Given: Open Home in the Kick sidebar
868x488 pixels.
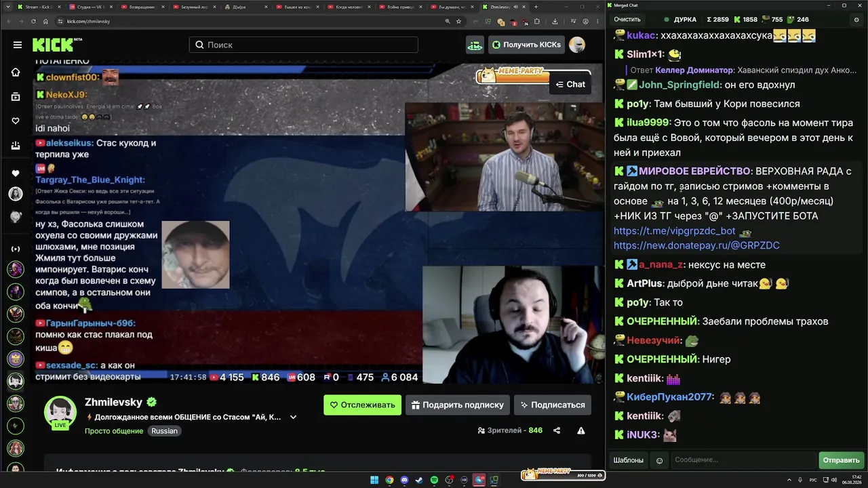Looking at the screenshot, I should (x=16, y=73).
